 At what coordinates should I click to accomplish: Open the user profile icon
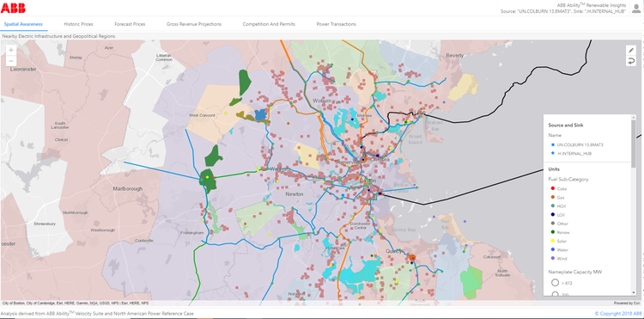pos(636,9)
